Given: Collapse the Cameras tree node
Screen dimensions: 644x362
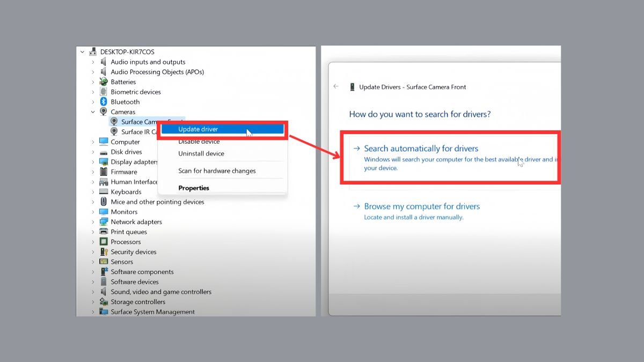Looking at the screenshot, I should point(93,112).
